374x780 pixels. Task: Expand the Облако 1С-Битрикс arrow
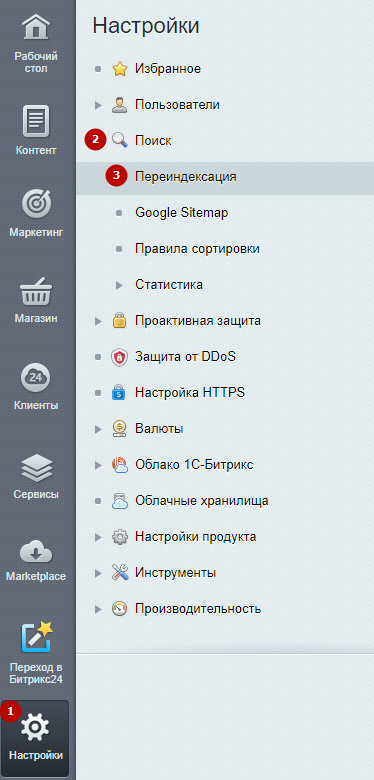coord(98,465)
